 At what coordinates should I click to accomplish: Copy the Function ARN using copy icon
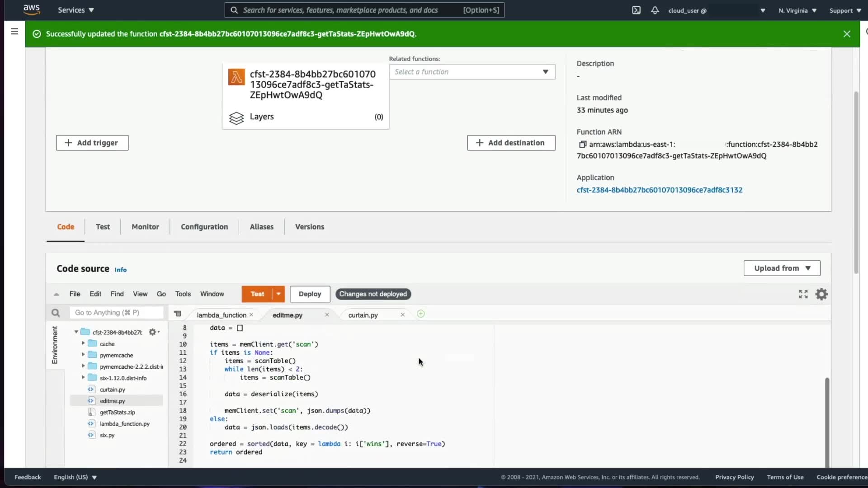tap(582, 145)
